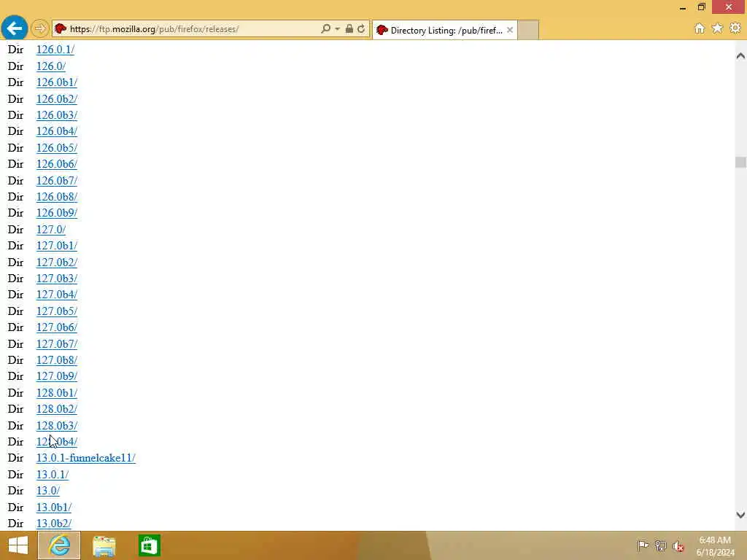
Task: Click the site favicon in address bar
Action: [60, 29]
